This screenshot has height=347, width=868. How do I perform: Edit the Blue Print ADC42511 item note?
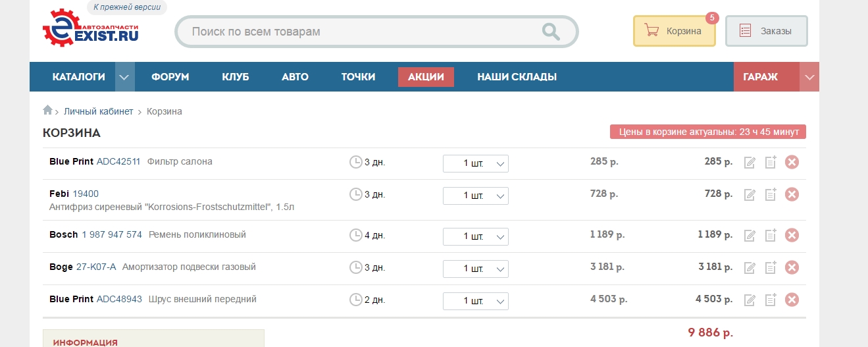point(749,163)
